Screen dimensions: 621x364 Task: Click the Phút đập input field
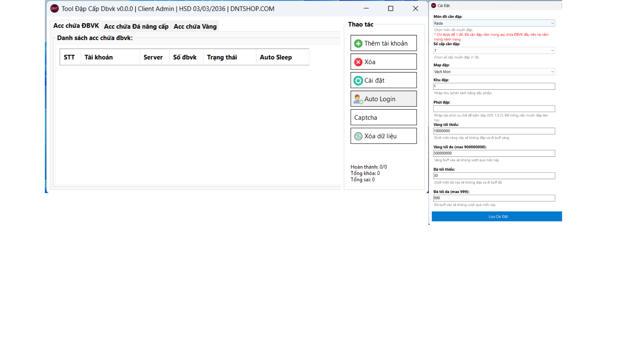click(x=493, y=109)
